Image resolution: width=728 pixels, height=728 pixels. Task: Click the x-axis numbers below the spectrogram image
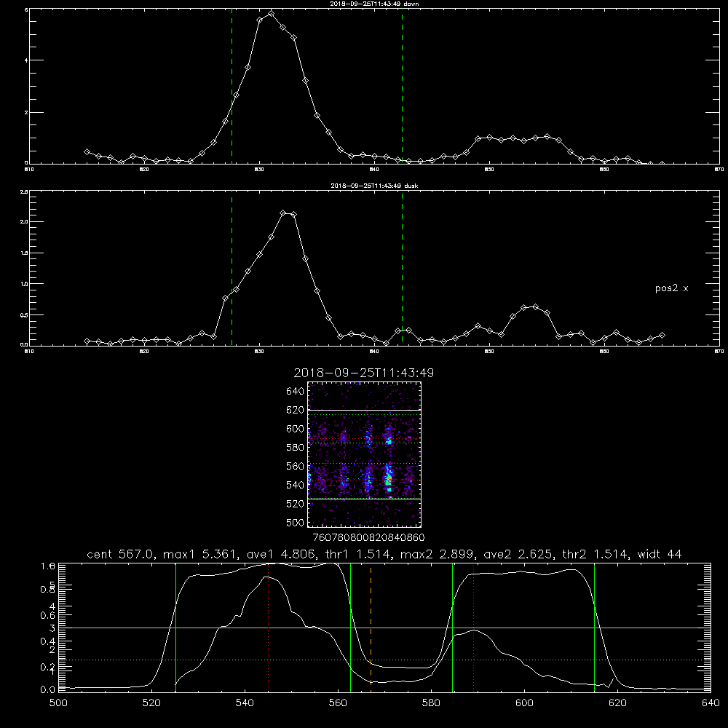(368, 538)
